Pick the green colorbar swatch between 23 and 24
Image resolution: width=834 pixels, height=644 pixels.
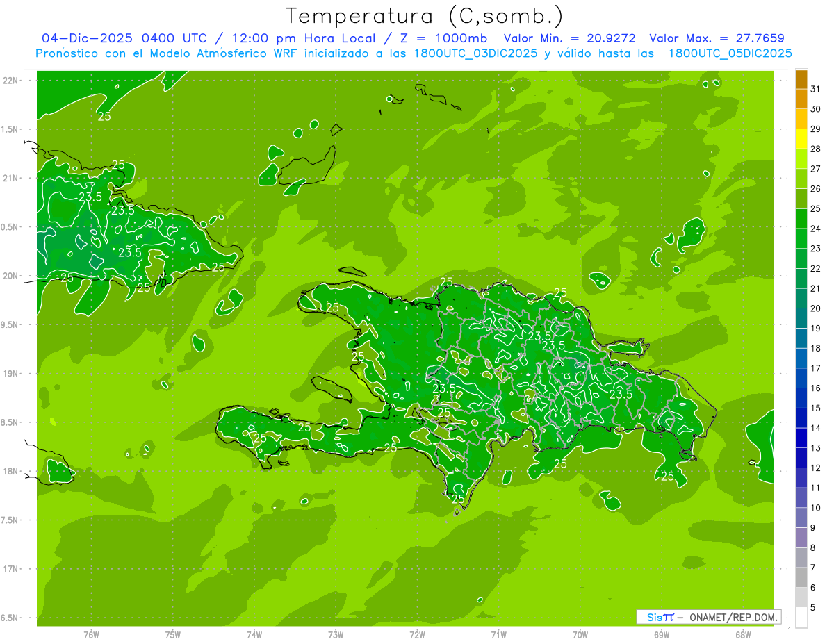pyautogui.click(x=801, y=239)
